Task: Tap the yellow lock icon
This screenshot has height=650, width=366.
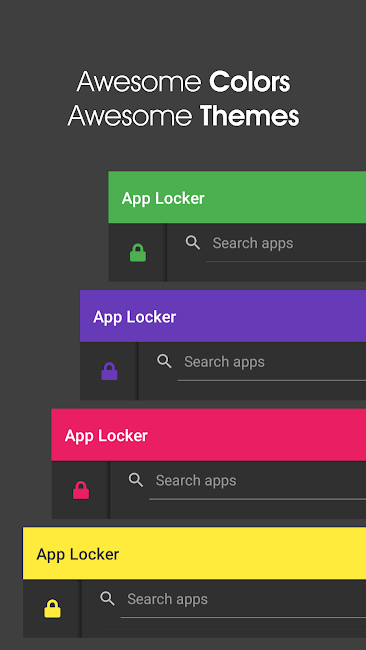Action: (x=53, y=609)
